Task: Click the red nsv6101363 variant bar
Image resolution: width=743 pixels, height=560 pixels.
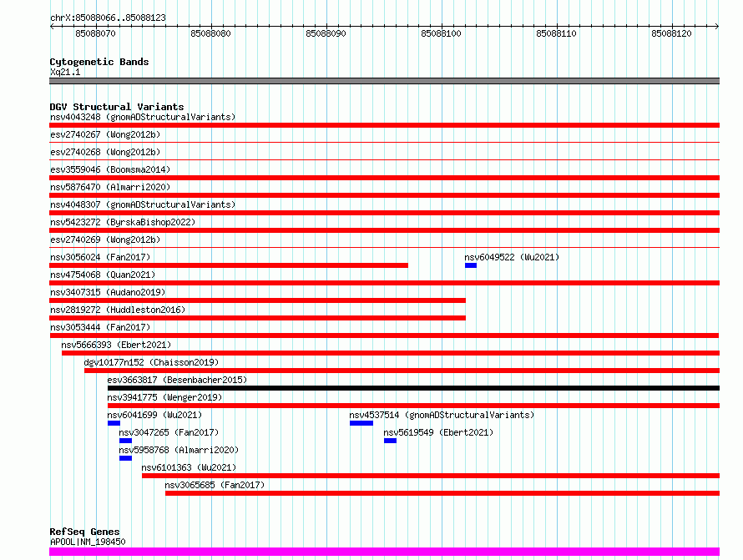Action: pos(431,476)
